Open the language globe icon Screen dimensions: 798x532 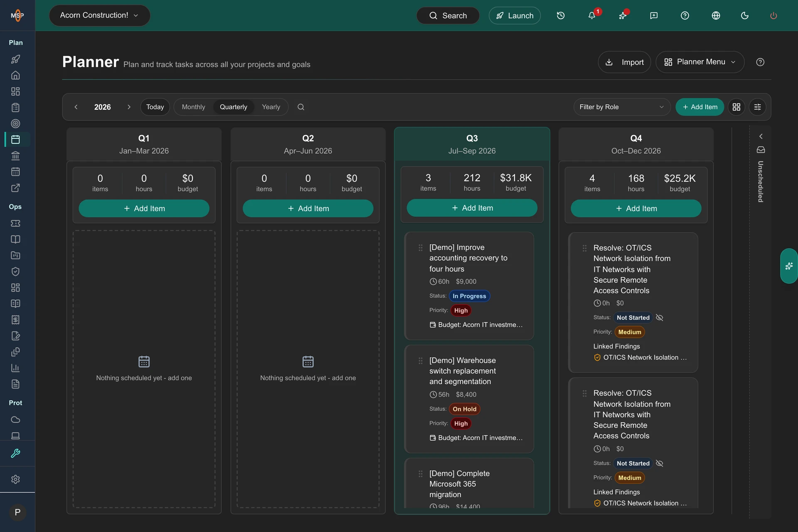tap(716, 15)
